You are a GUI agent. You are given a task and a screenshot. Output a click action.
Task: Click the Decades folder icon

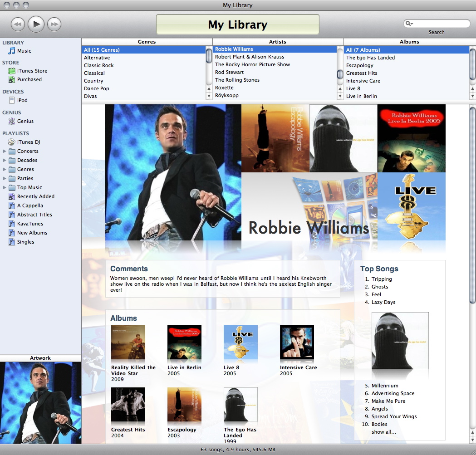coord(12,160)
